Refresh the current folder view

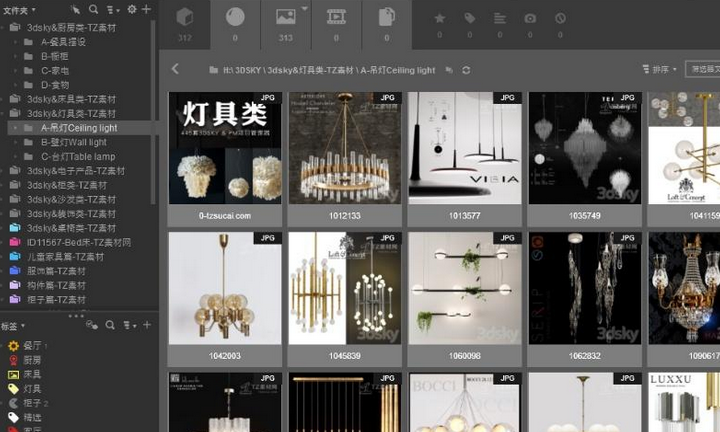pyautogui.click(x=466, y=70)
